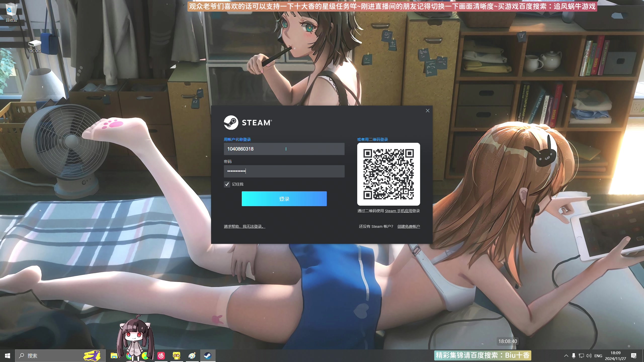The width and height of the screenshot is (644, 362).
Task: Switch the ENG input language indicator
Action: pos(598,355)
